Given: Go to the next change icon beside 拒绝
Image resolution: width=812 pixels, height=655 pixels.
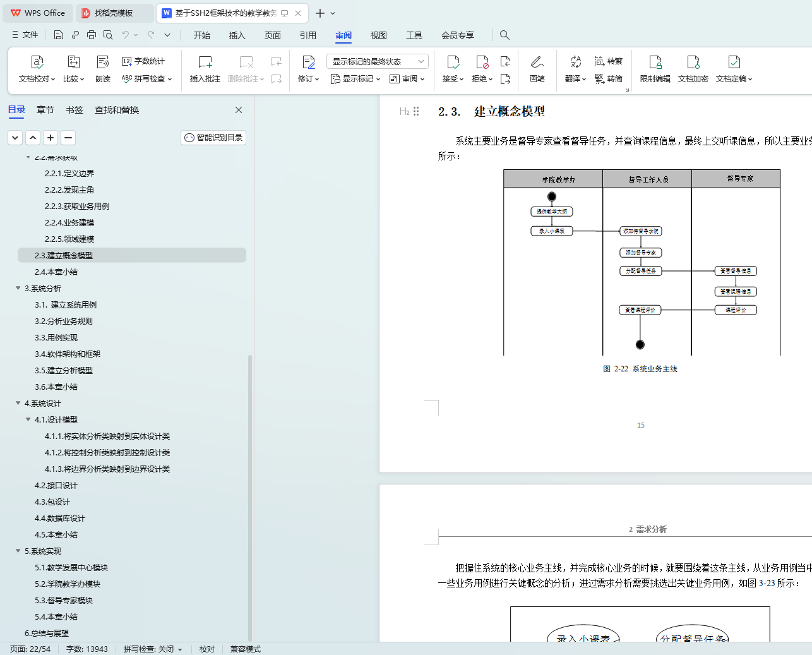Looking at the screenshot, I should pos(505,79).
